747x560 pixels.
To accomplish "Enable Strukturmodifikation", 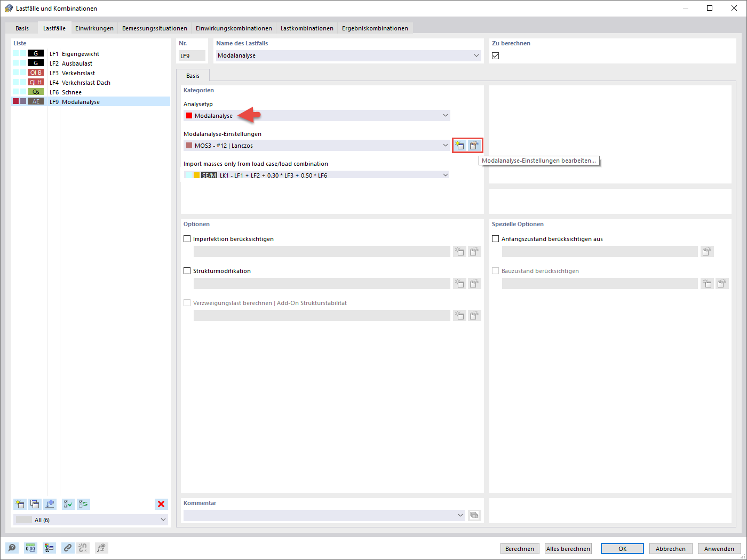I will click(187, 270).
